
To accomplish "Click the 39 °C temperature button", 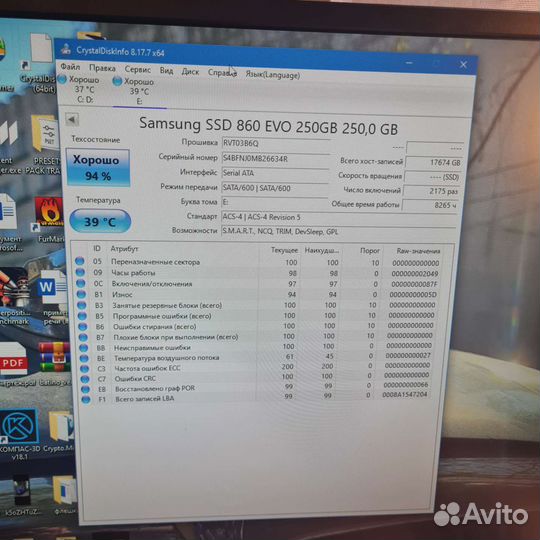I will point(100,221).
